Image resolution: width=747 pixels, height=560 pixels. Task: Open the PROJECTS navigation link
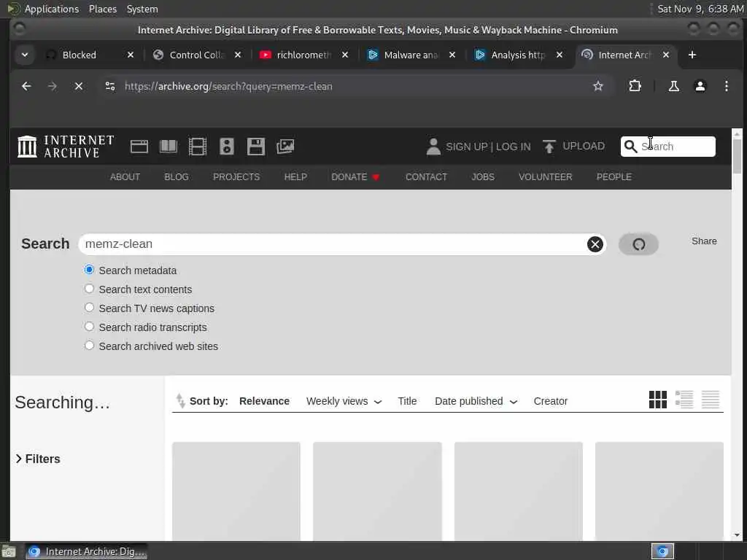[236, 177]
